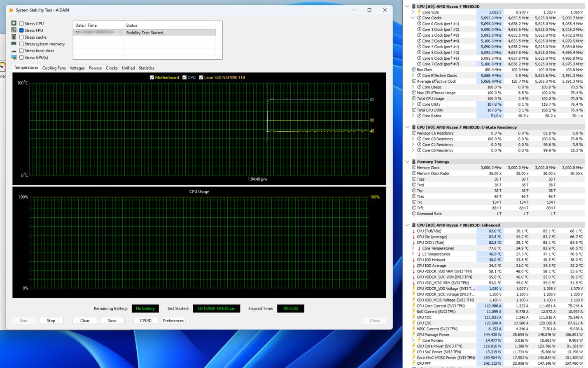
Task: Expand the Core Effective Clocks row
Action: click(413, 75)
